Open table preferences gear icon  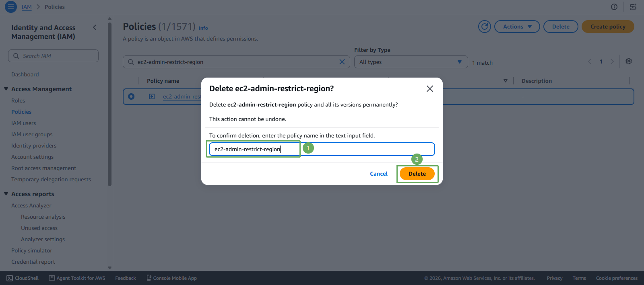629,61
